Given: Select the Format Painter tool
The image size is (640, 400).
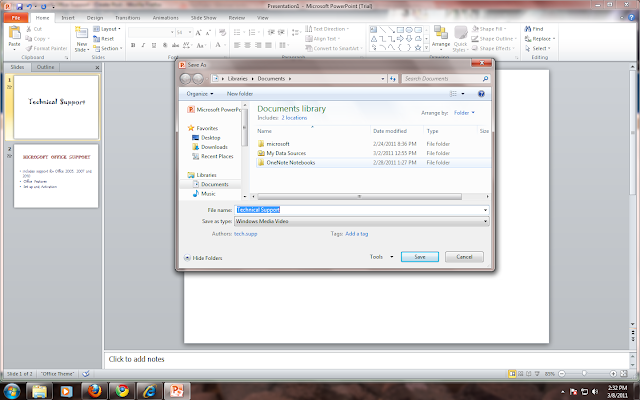Looking at the screenshot, I should tap(46, 48).
